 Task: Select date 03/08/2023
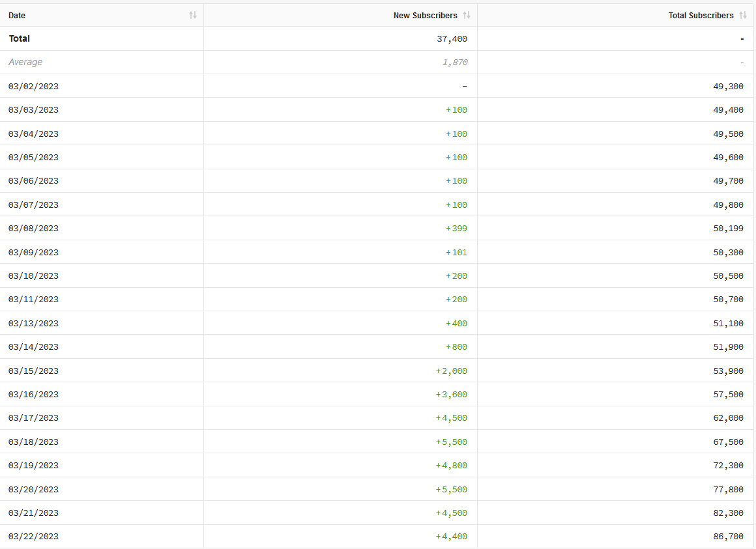pos(33,229)
